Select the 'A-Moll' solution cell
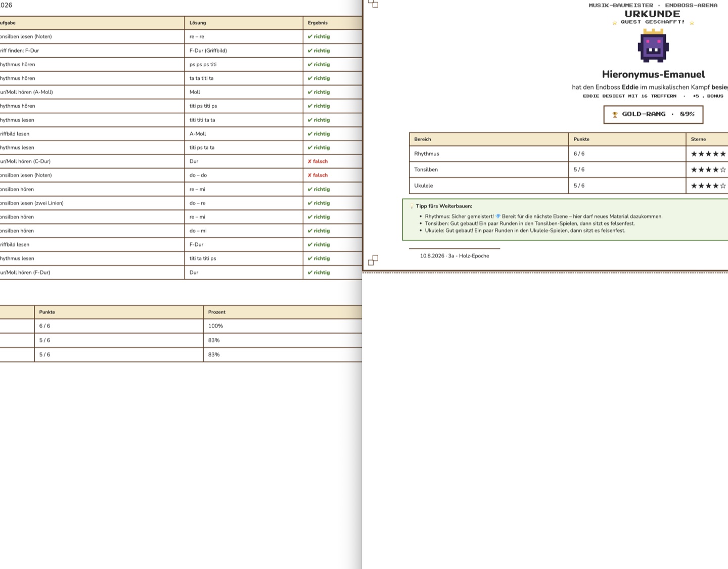 [244, 134]
